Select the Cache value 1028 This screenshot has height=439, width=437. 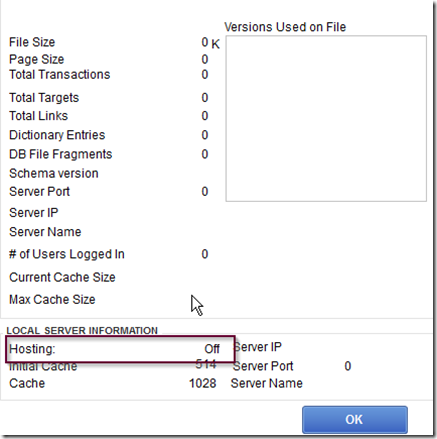(203, 383)
